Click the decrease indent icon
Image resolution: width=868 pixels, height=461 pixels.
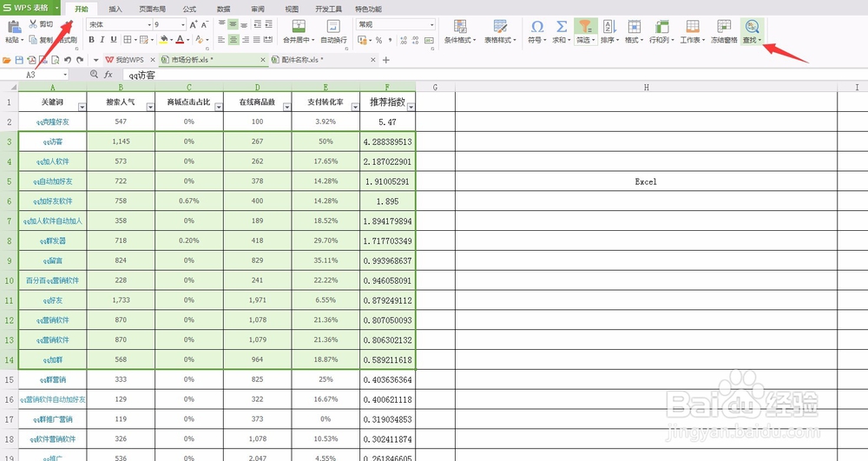[x=258, y=24]
